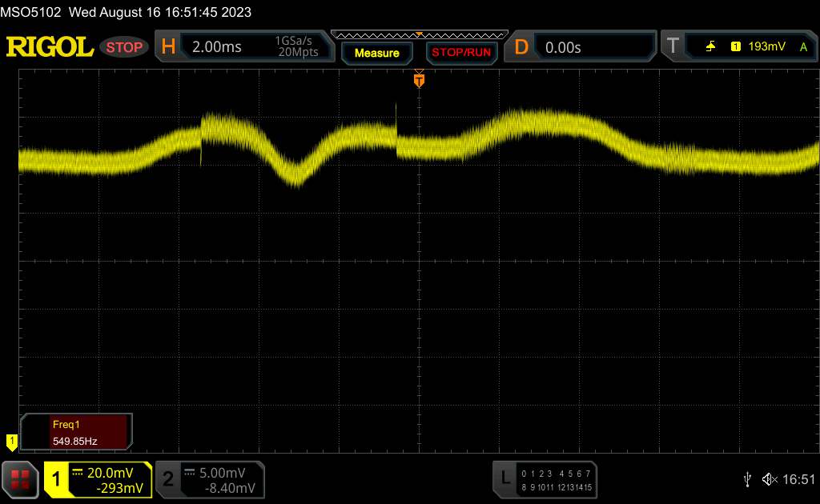Tap the orange D delay icon
The width and height of the screenshot is (820, 504).
click(x=521, y=47)
